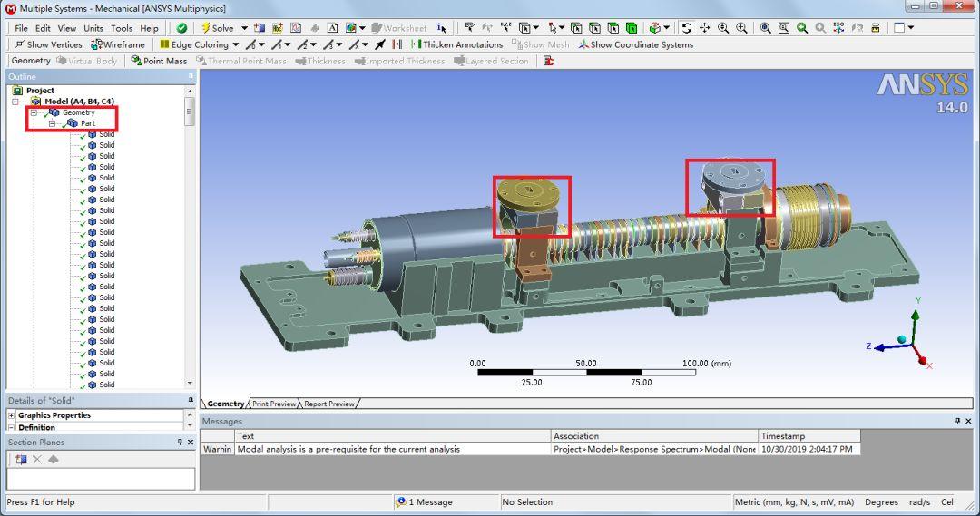This screenshot has width=980, height=516.
Task: Collapse the Model (A4, B4, C4) tree node
Action: [x=15, y=102]
